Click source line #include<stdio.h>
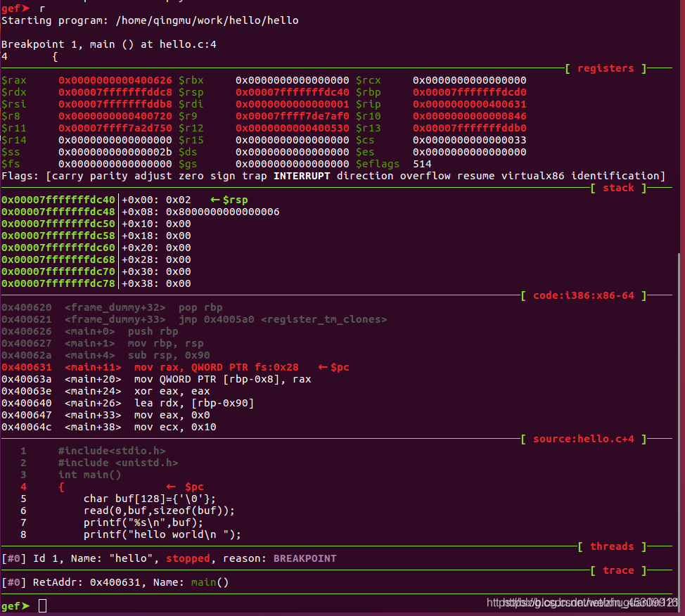The image size is (685, 616). point(112,451)
